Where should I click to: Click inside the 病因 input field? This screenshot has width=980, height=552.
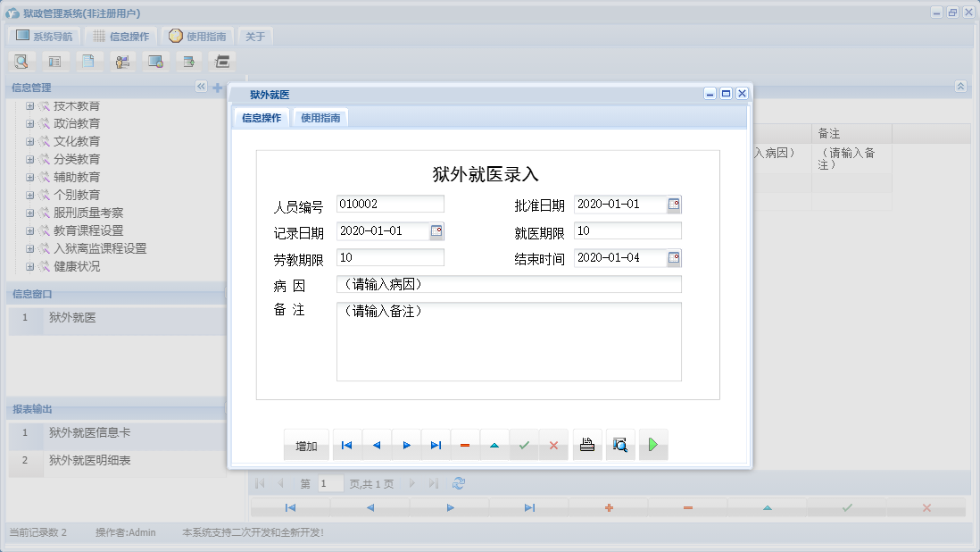pyautogui.click(x=509, y=284)
